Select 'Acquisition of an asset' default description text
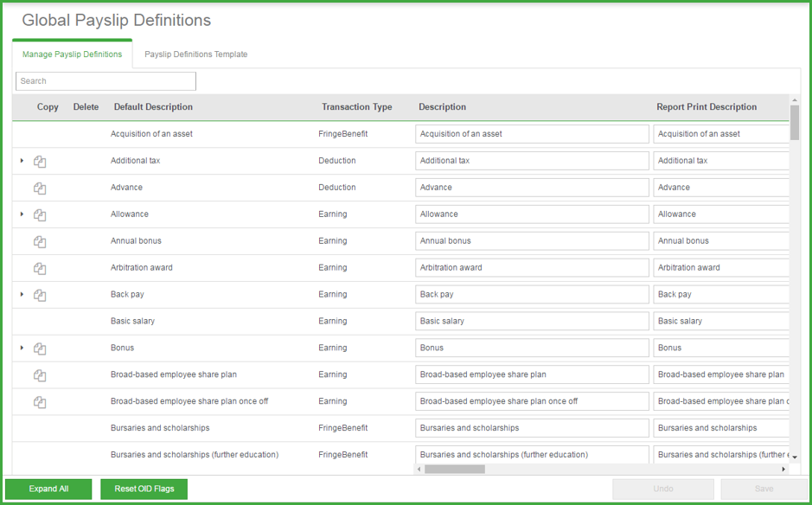 pos(151,134)
